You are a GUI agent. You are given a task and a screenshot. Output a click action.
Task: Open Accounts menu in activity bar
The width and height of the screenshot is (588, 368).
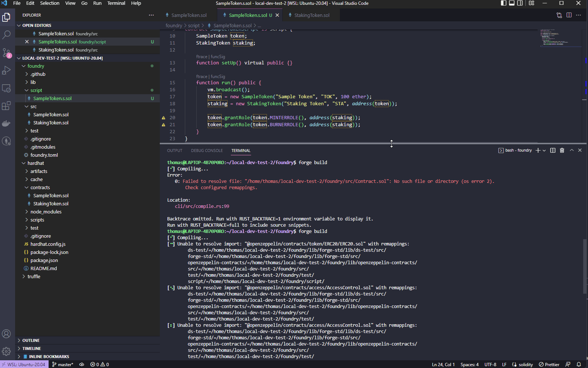6,334
